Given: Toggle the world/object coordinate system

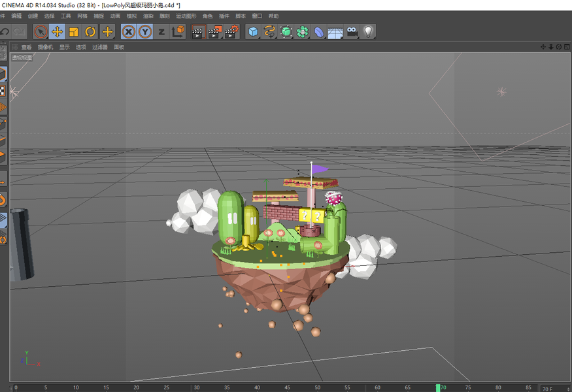Looking at the screenshot, I should (x=178, y=32).
